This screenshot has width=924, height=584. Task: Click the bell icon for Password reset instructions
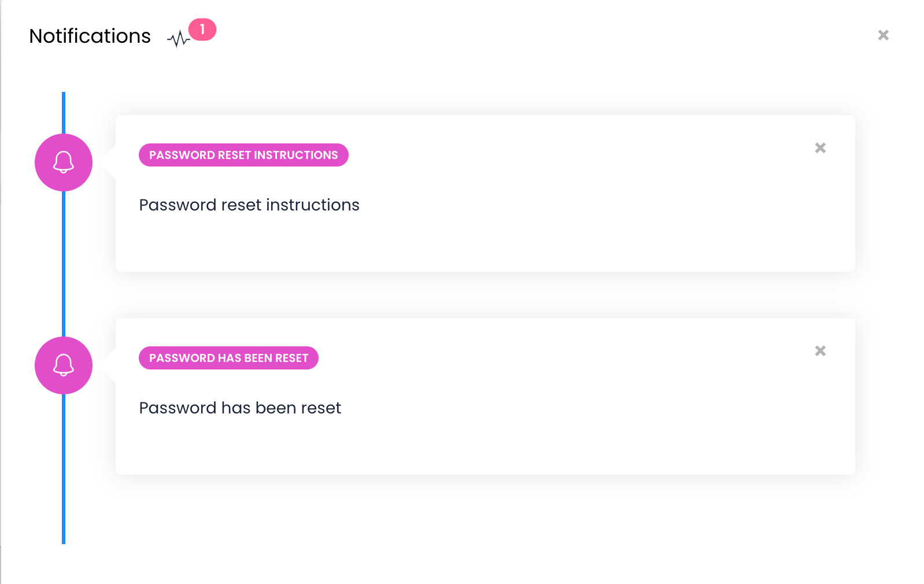(x=64, y=162)
